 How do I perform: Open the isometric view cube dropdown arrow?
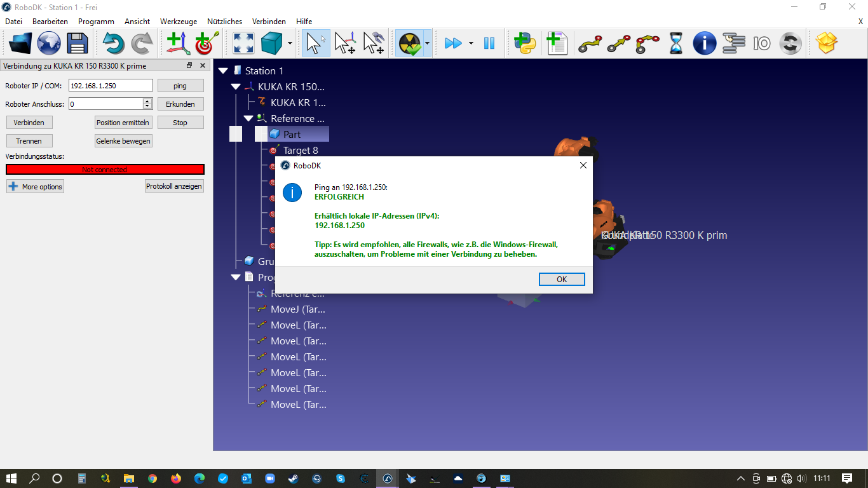(290, 43)
